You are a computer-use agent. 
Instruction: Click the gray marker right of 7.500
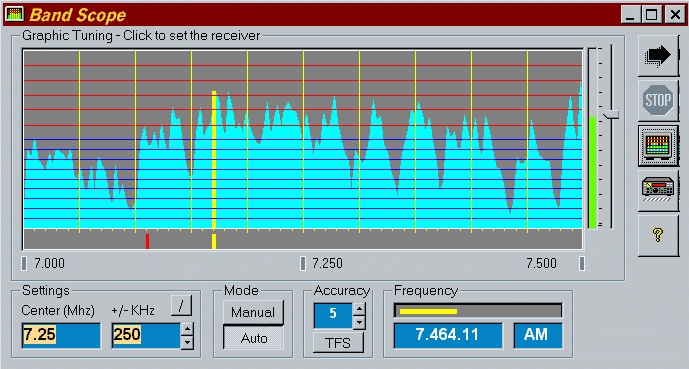(582, 264)
